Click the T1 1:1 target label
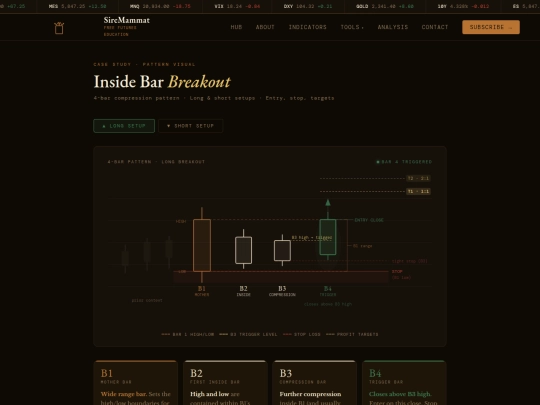 point(418,191)
